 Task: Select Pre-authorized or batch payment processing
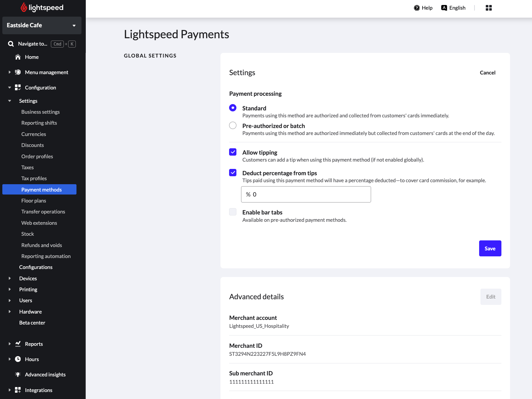pyautogui.click(x=232, y=125)
